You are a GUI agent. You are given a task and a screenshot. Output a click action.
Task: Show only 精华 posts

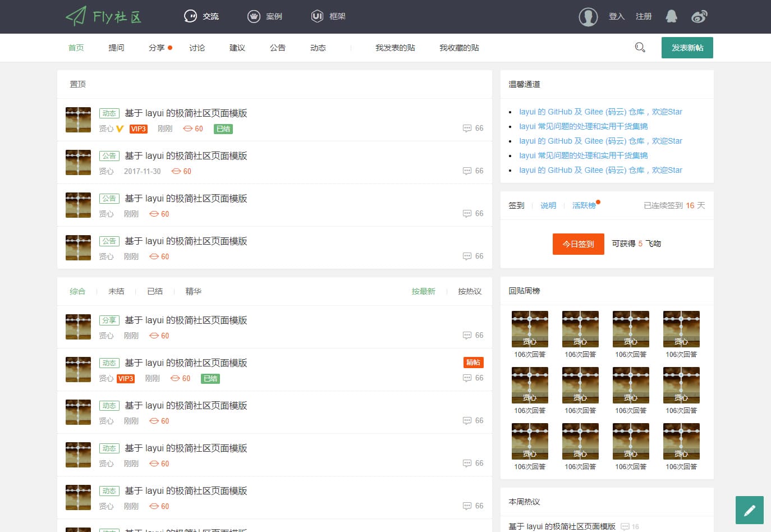coord(193,291)
